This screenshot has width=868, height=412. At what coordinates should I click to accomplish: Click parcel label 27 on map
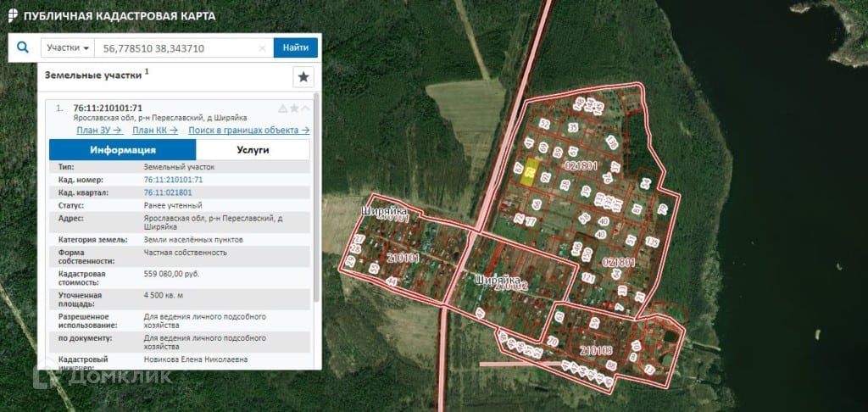click(x=359, y=240)
